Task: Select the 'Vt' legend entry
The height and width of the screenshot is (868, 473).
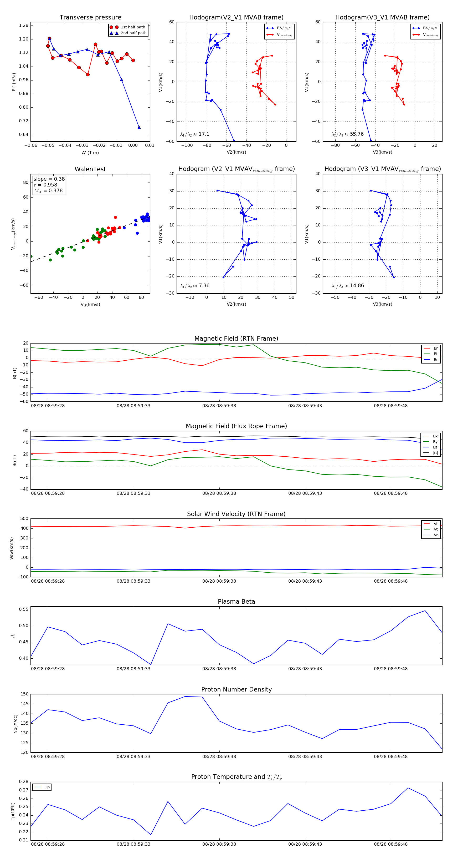Action: pyautogui.click(x=431, y=529)
